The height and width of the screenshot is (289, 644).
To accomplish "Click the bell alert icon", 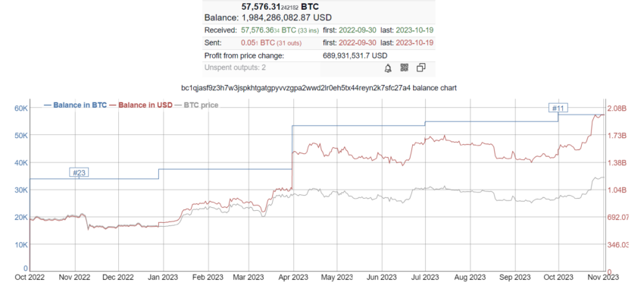I will coord(388,68).
